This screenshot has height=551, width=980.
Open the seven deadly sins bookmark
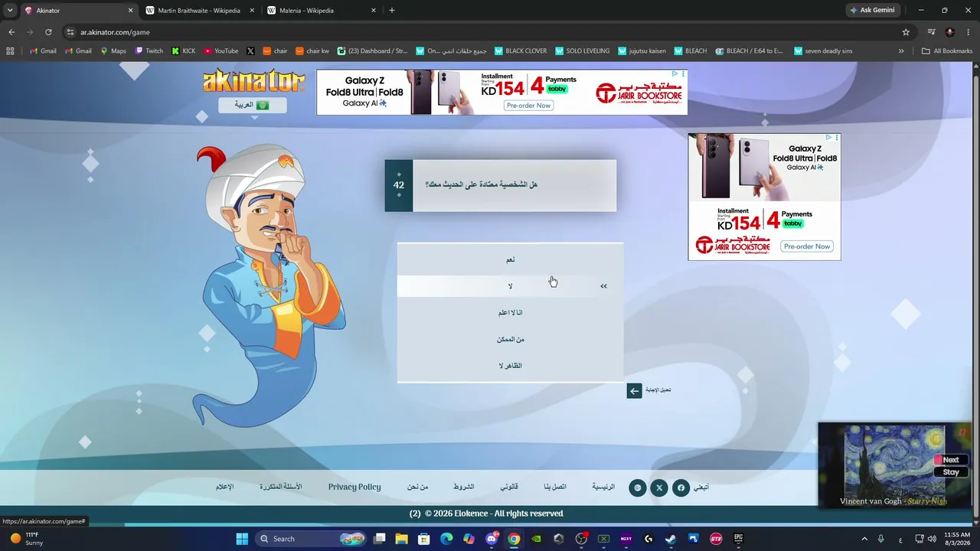coord(823,51)
